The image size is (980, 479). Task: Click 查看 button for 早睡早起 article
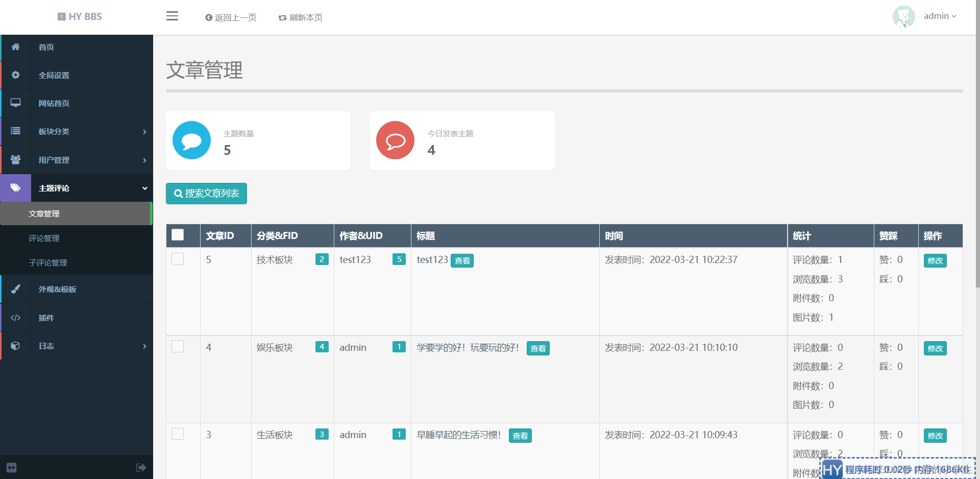coord(520,436)
